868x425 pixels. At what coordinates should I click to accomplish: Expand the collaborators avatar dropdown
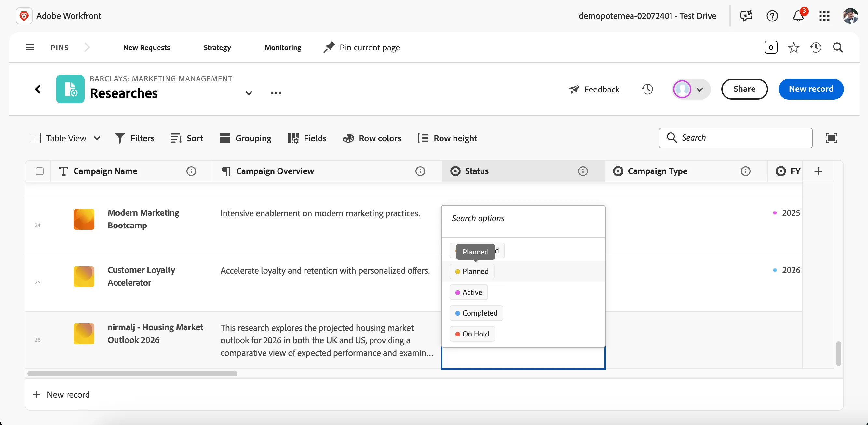point(691,89)
